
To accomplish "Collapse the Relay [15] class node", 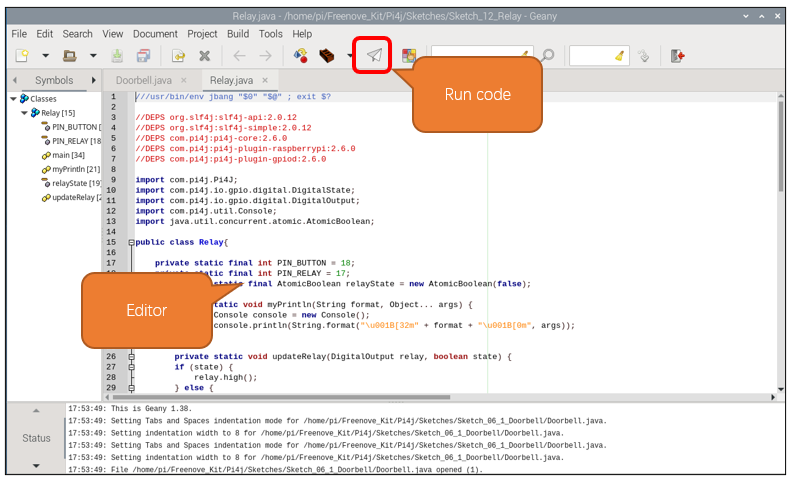I will point(24,113).
